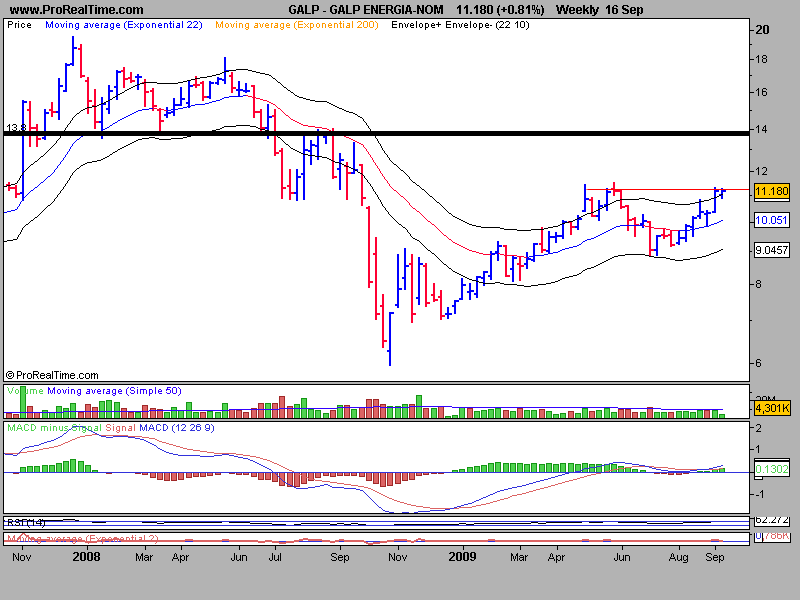Viewport: 800px width, 600px height.
Task: Click the 14 price axis label
Action: [761, 130]
